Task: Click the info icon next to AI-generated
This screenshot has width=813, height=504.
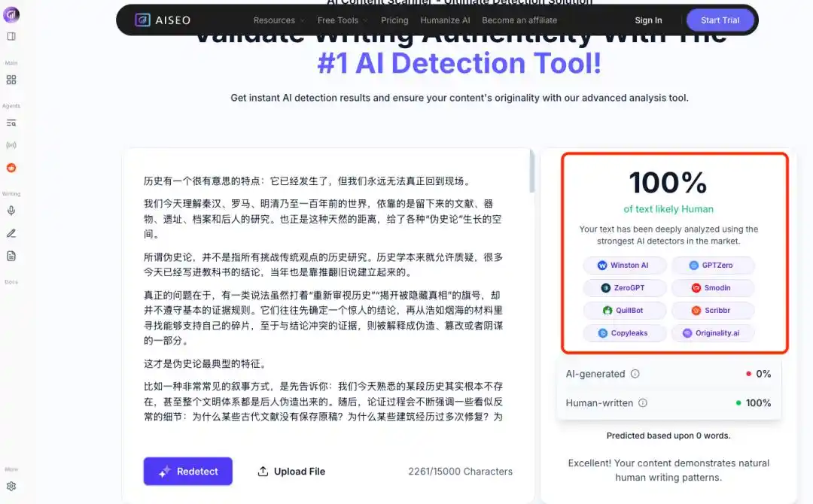Action: click(635, 373)
